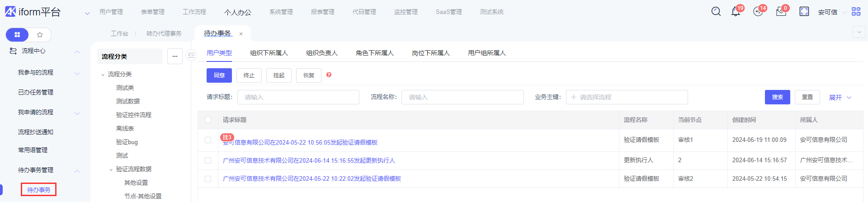Toggle fullscreen mode icon
This screenshot has width=868, height=202.
pyautogui.click(x=804, y=12)
